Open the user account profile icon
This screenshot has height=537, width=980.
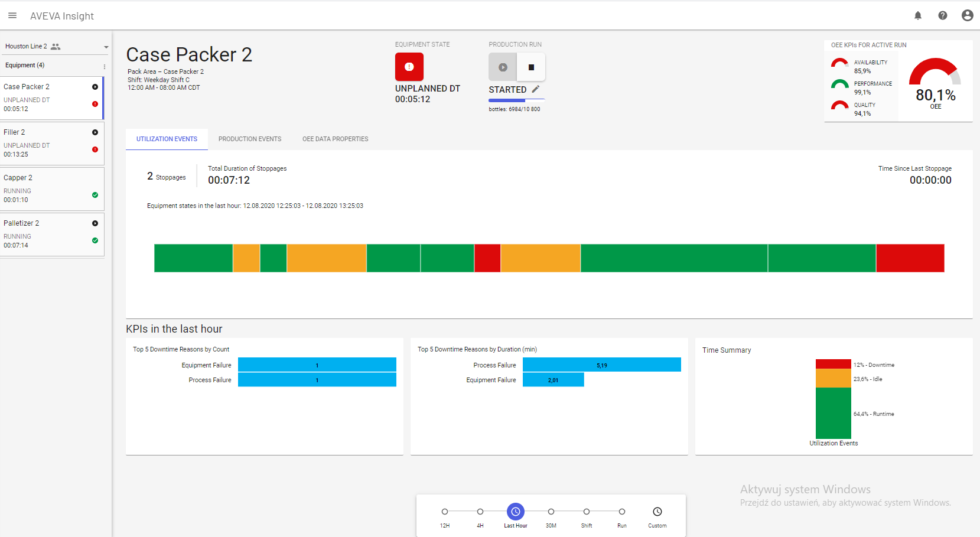coord(967,15)
